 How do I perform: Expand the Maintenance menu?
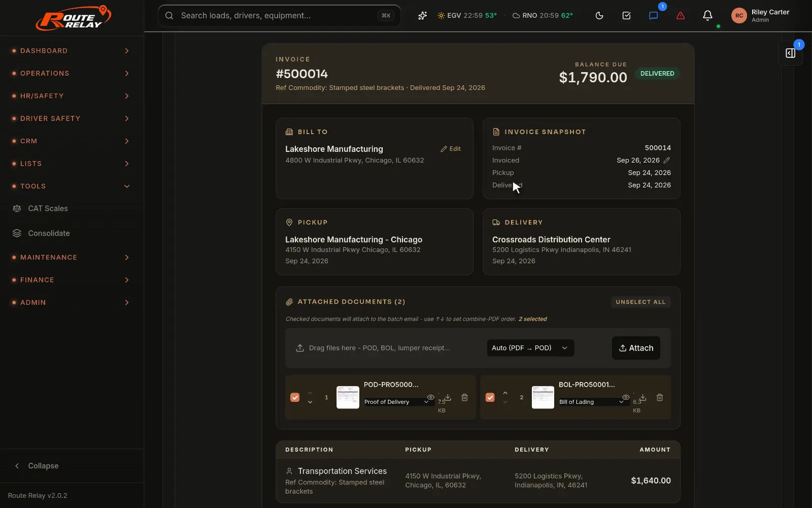(x=71, y=258)
